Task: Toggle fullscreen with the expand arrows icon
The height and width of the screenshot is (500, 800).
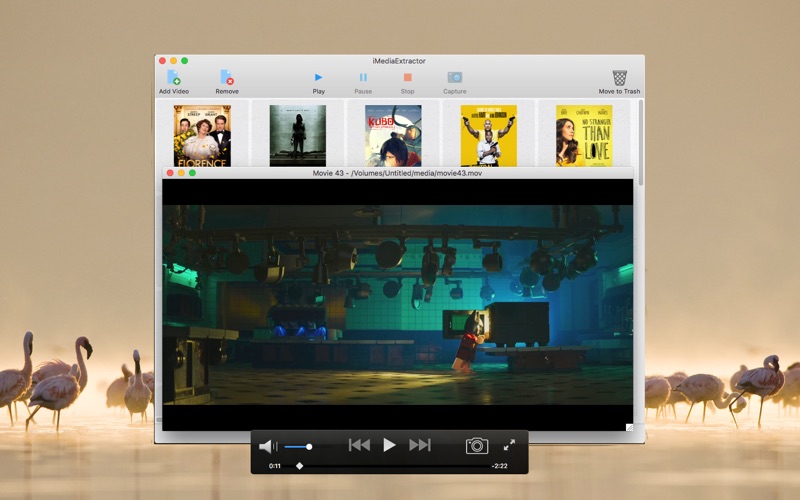Action: (x=509, y=445)
